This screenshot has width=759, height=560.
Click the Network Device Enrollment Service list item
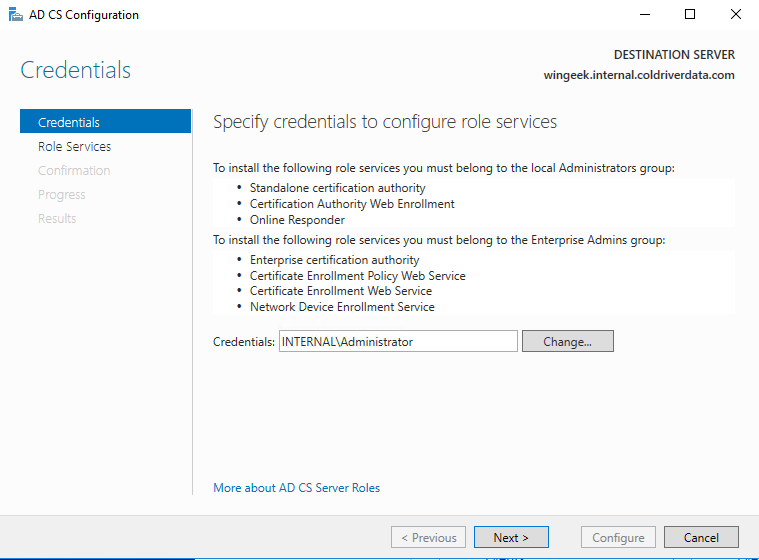(342, 307)
